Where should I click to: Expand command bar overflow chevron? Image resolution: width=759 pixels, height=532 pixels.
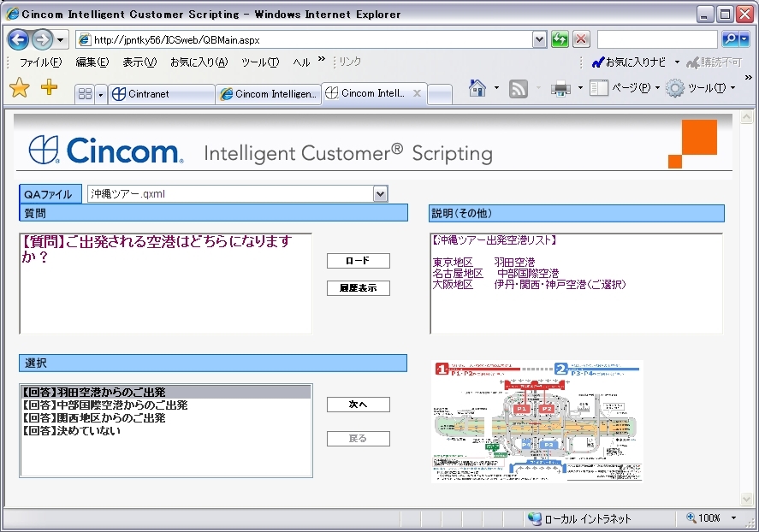(749, 77)
